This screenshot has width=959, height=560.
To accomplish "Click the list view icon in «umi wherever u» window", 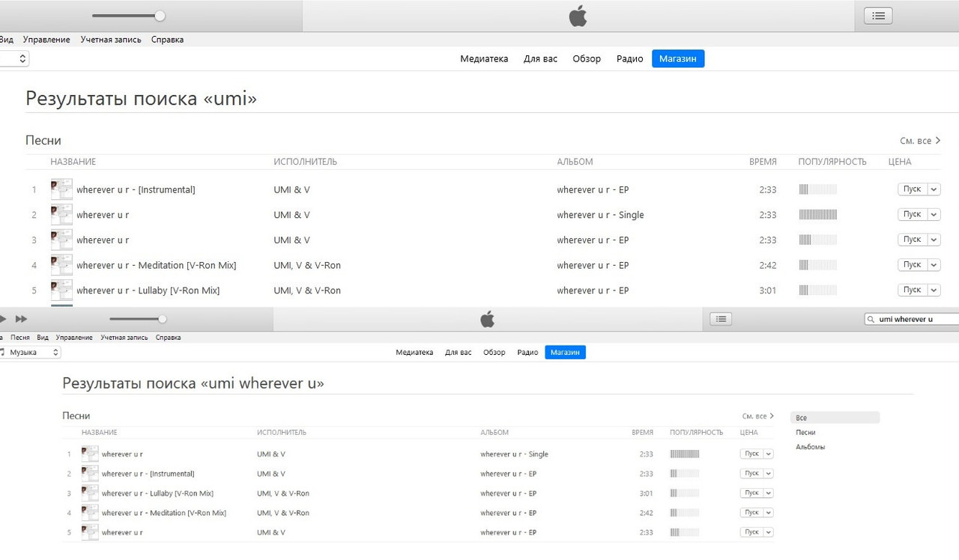I will pyautogui.click(x=721, y=319).
